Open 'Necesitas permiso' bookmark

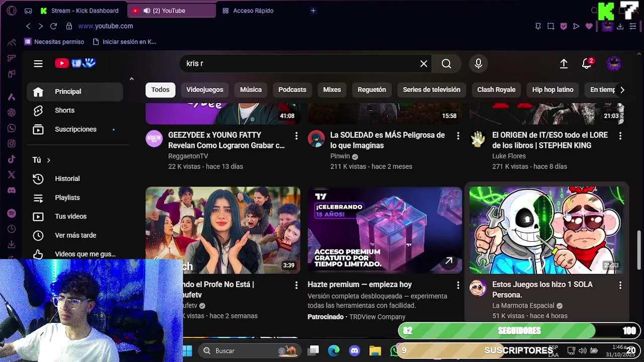pos(54,42)
